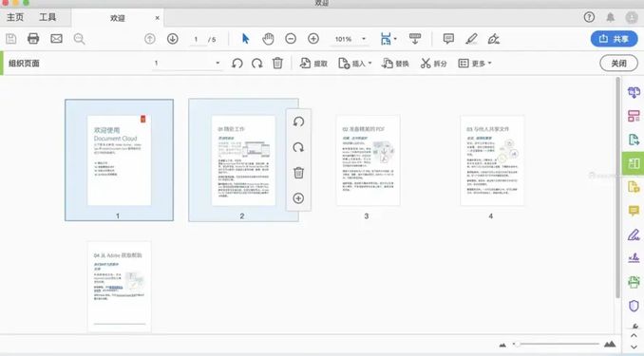Open the Create PDF sidebar tool
Viewport: 644px width, 356px height.
click(634, 92)
